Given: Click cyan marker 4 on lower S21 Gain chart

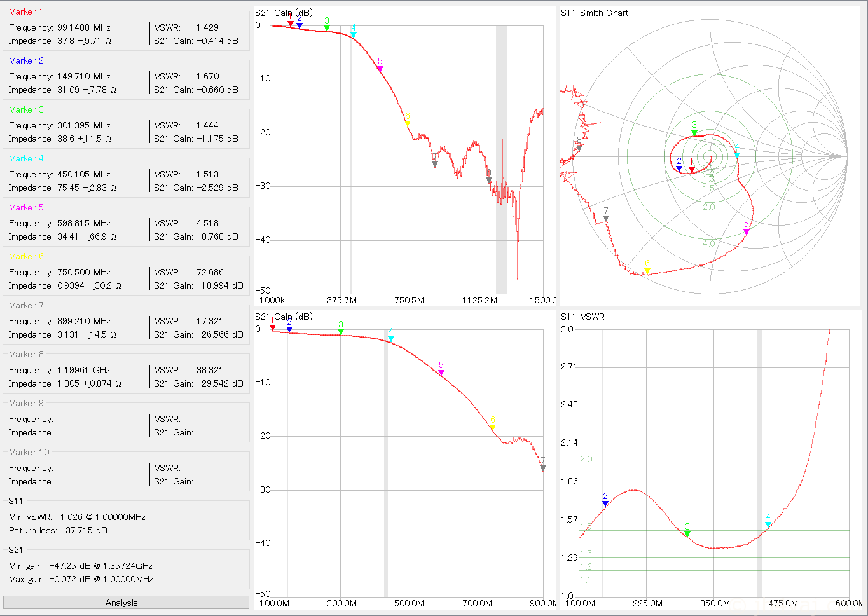Looking at the screenshot, I should 391,339.
